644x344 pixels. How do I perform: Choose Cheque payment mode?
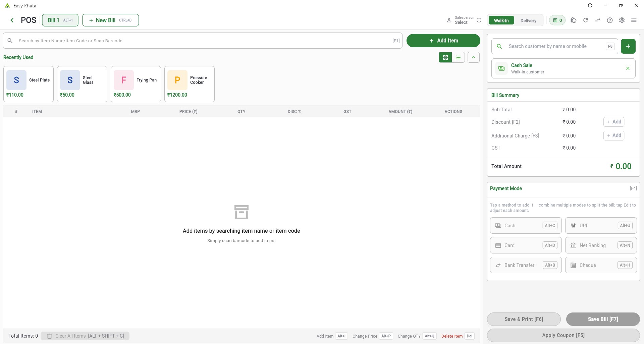[601, 265]
